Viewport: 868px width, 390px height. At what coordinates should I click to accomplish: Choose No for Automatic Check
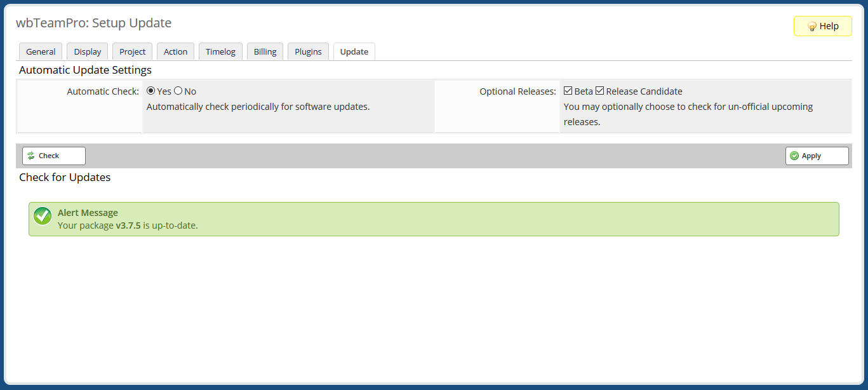[178, 91]
